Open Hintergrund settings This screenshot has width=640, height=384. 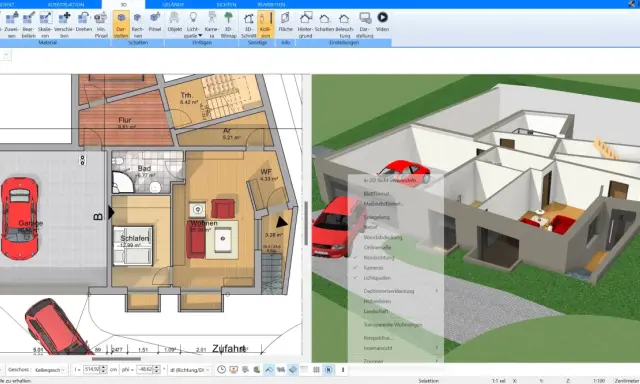[305, 24]
